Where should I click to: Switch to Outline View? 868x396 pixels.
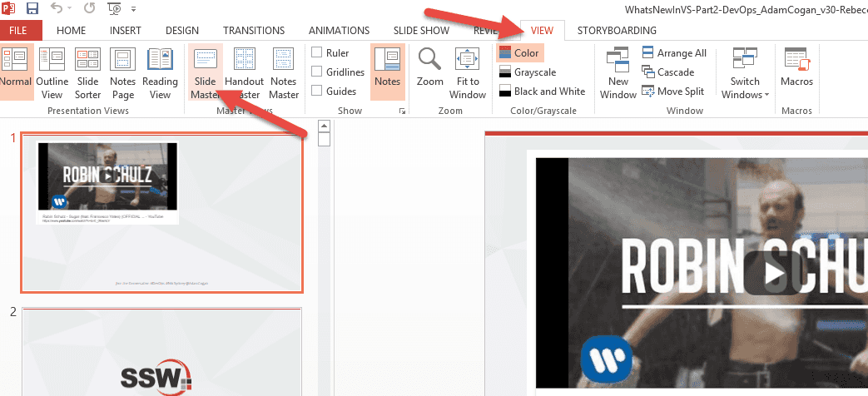click(x=52, y=72)
